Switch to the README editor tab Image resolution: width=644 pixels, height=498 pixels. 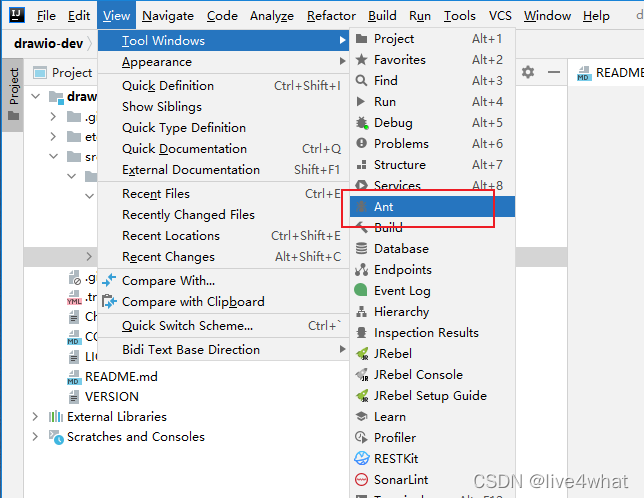(x=610, y=73)
